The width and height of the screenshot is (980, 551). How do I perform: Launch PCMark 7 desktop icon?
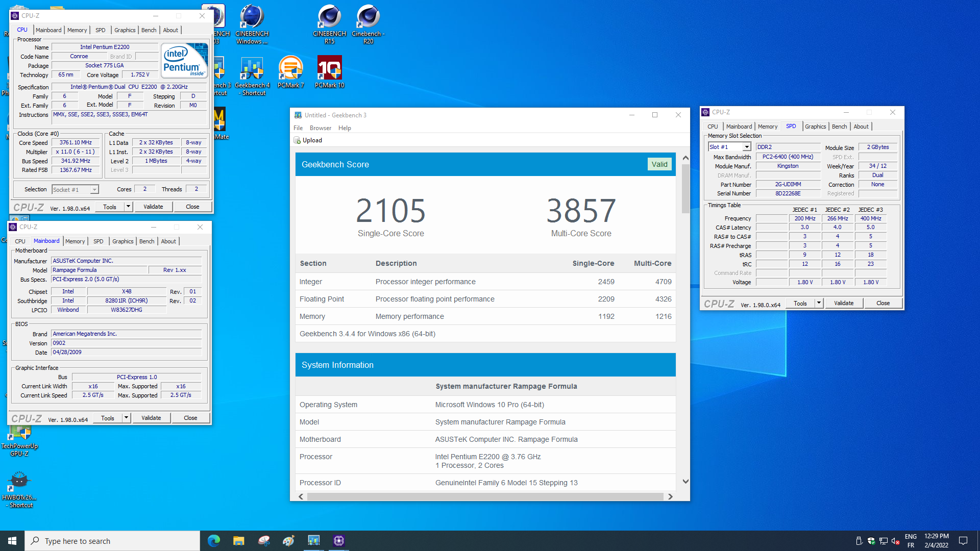[290, 72]
